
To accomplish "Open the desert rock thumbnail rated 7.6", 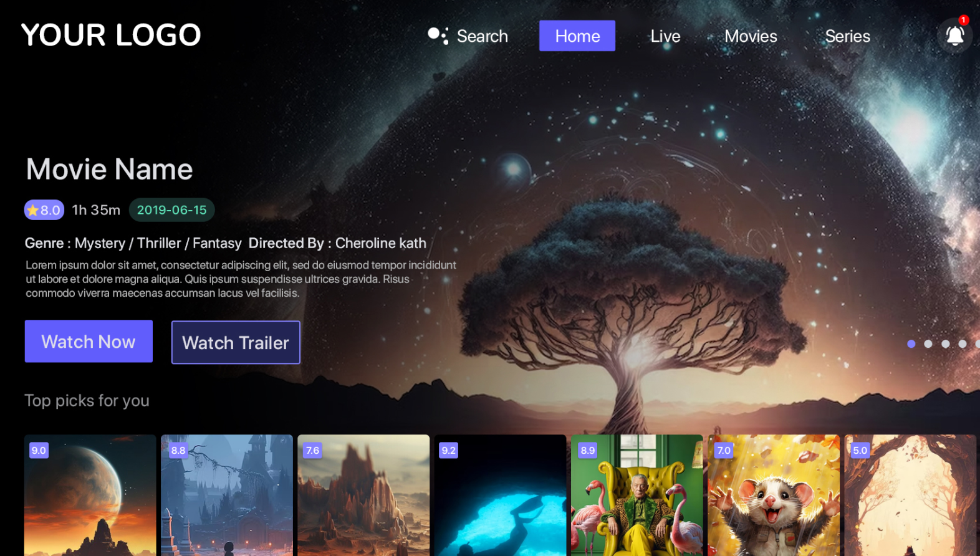I will pos(363,495).
